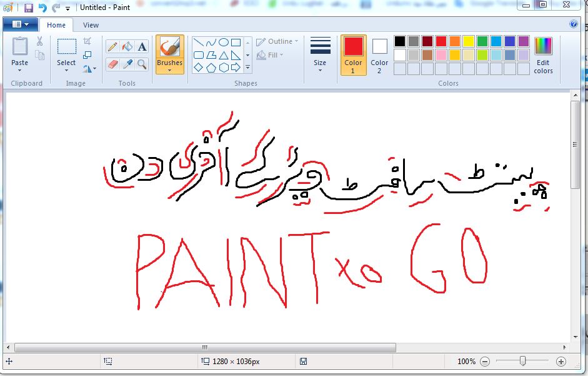Pick the yellow color swatch
The height and width of the screenshot is (376, 588).
coord(468,41)
